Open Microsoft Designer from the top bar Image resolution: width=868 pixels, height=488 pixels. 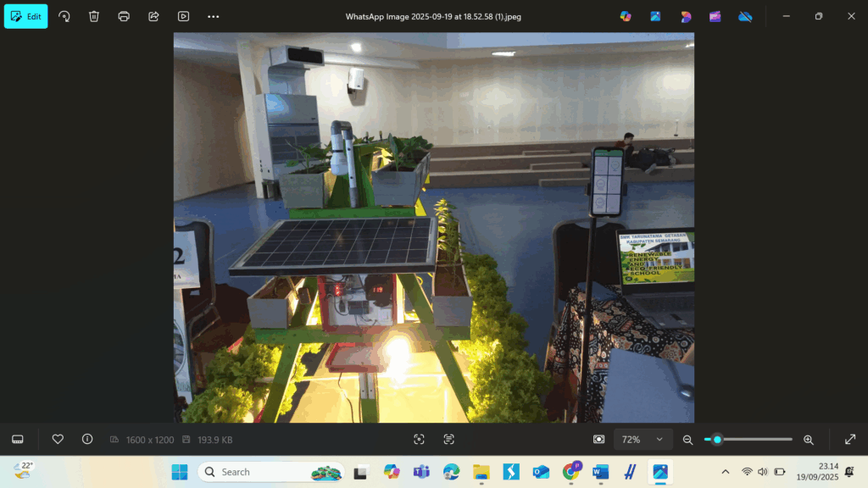click(x=685, y=16)
